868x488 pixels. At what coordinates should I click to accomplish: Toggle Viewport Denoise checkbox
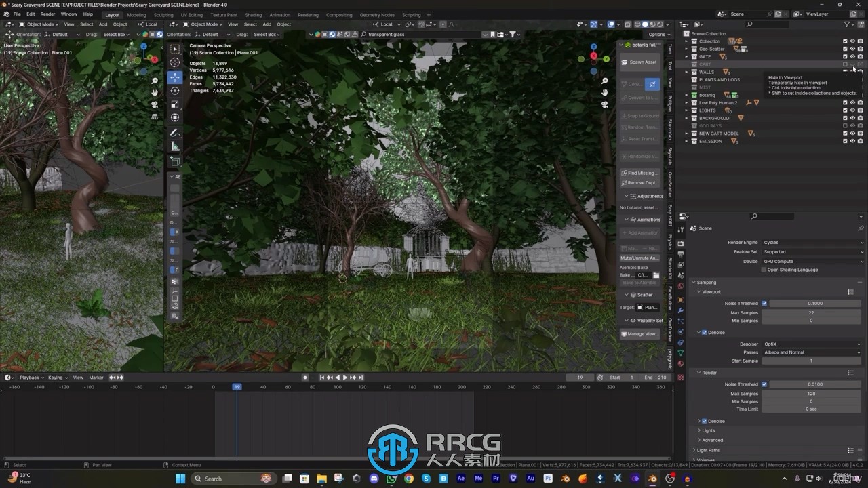click(x=704, y=333)
